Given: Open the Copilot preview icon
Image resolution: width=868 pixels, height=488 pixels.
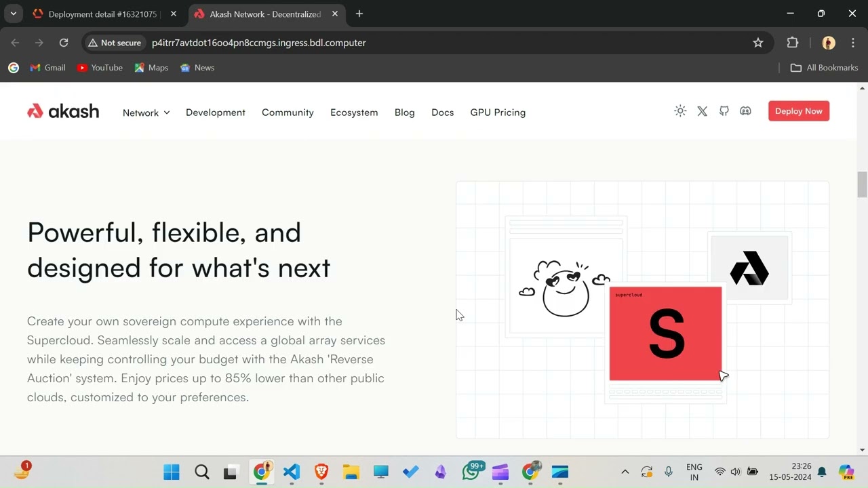Looking at the screenshot, I should coord(846,472).
